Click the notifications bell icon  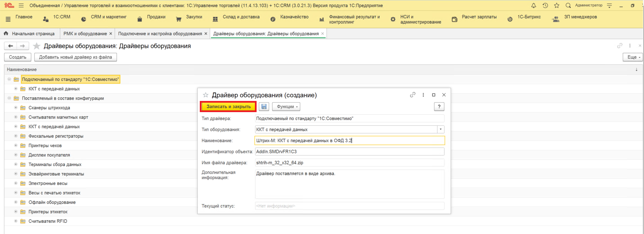pos(533,5)
